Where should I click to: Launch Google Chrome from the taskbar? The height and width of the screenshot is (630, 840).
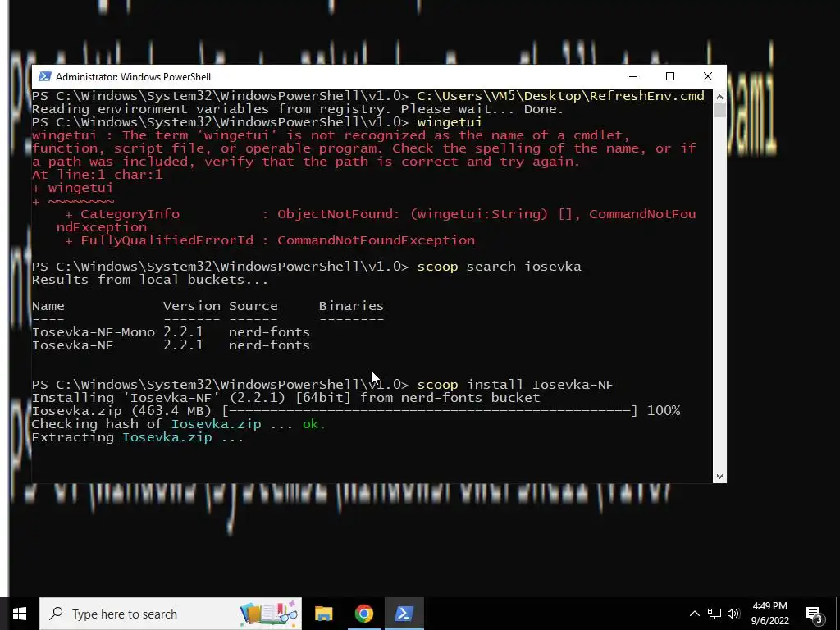363,614
